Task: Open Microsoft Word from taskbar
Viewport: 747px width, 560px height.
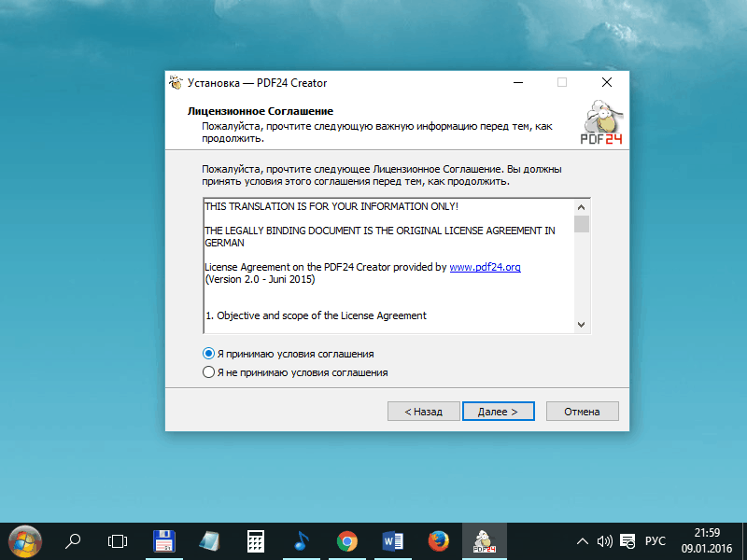Action: 392,541
